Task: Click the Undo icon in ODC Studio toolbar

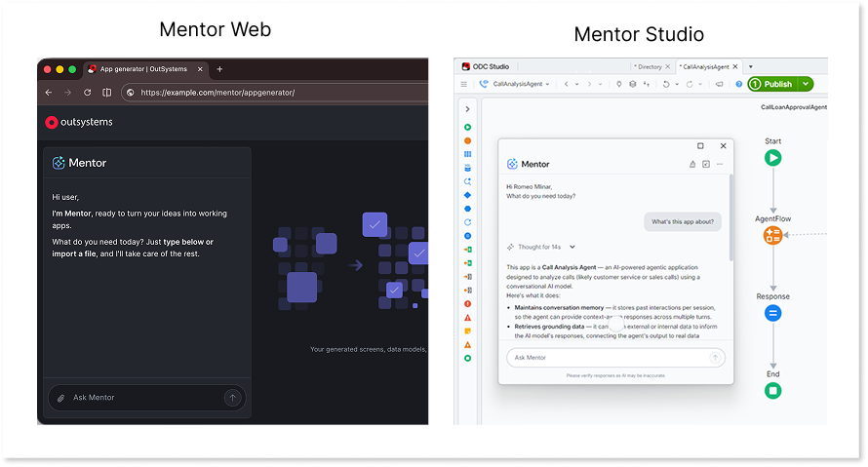Action: [x=666, y=84]
